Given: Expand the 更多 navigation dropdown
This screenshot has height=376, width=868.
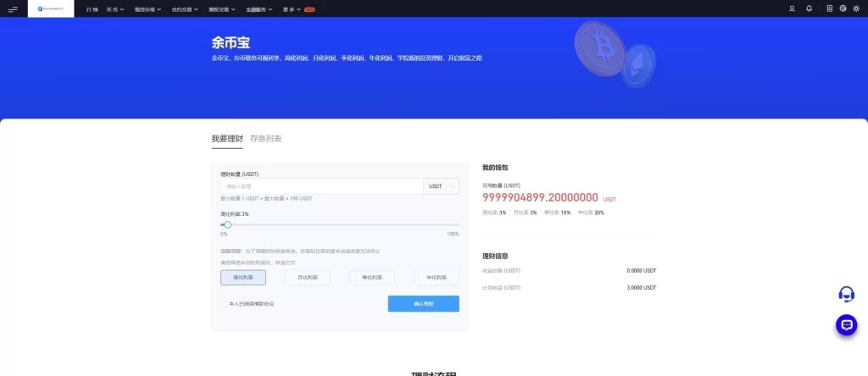Looking at the screenshot, I should coord(292,9).
